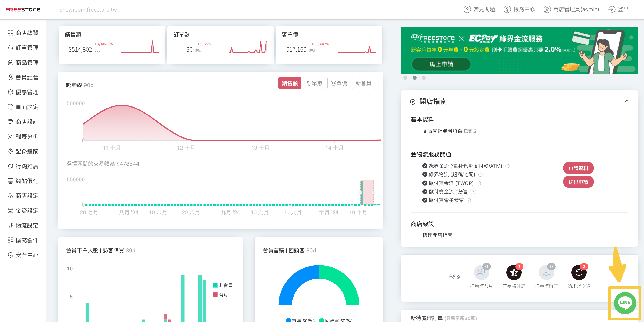The height and width of the screenshot is (322, 644).
Task: Toggle the 歐付寶電子發票 checkmark
Action: tap(425, 200)
